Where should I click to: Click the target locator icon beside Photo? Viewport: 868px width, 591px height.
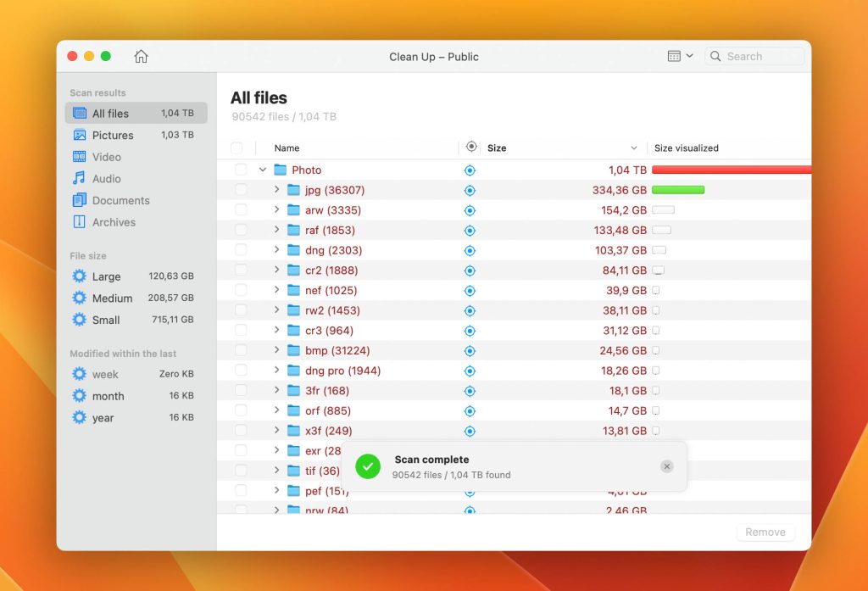click(x=470, y=170)
